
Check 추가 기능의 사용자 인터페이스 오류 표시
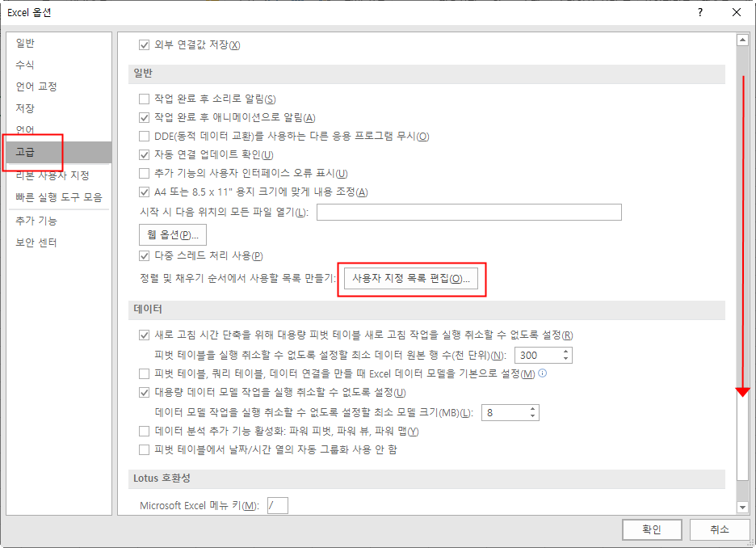click(x=144, y=173)
